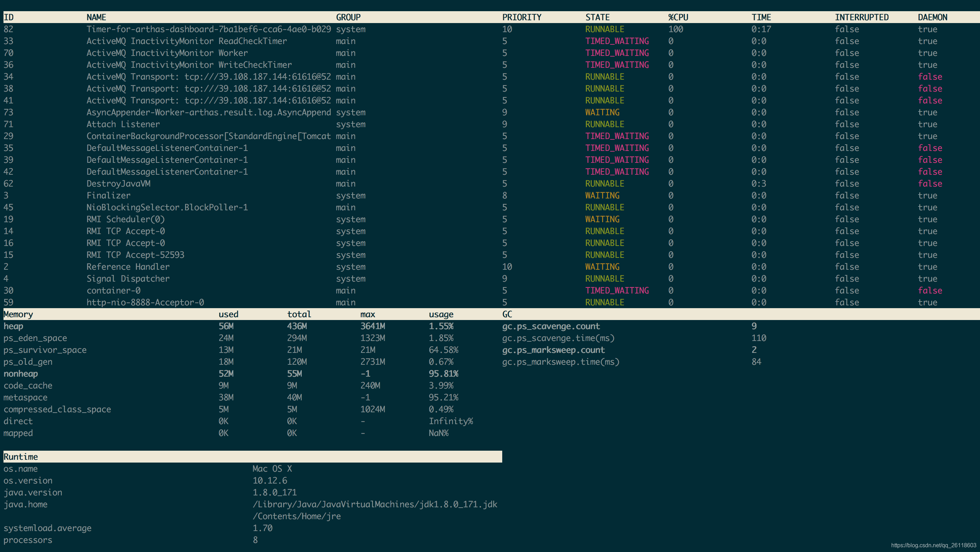Screen dimensions: 980x552
Task: Select NioBlockingSelector.BlockPoller-1 thread name
Action: (x=167, y=207)
